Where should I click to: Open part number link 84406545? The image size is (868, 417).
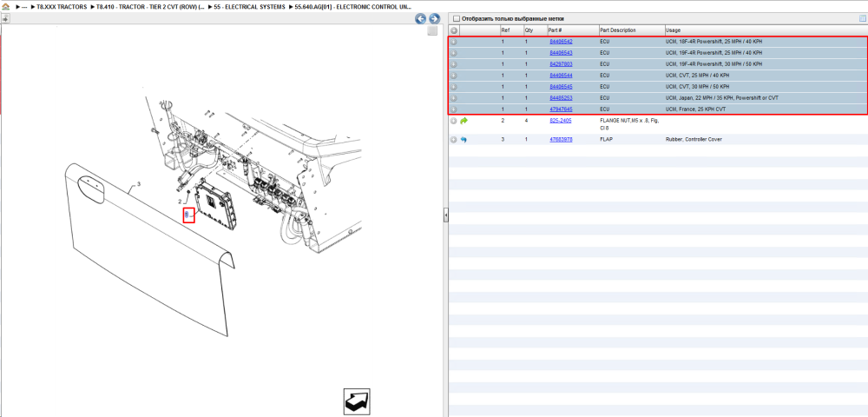tap(561, 87)
